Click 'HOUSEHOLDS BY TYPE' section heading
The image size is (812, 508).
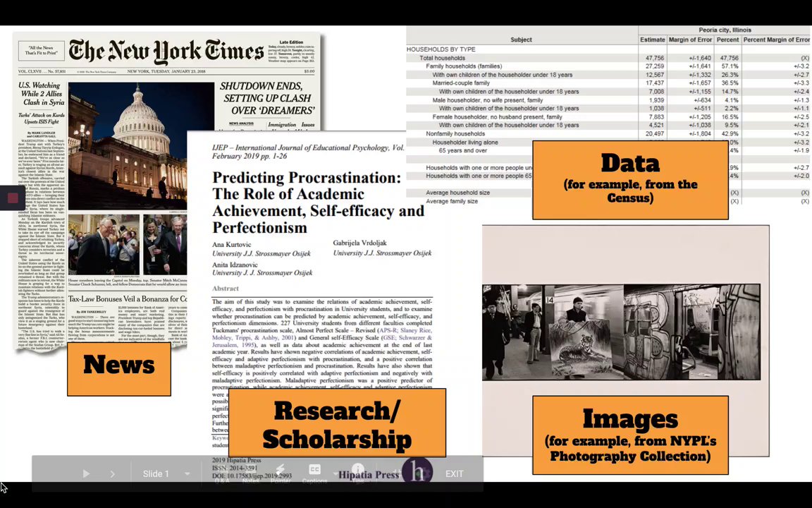(441, 49)
